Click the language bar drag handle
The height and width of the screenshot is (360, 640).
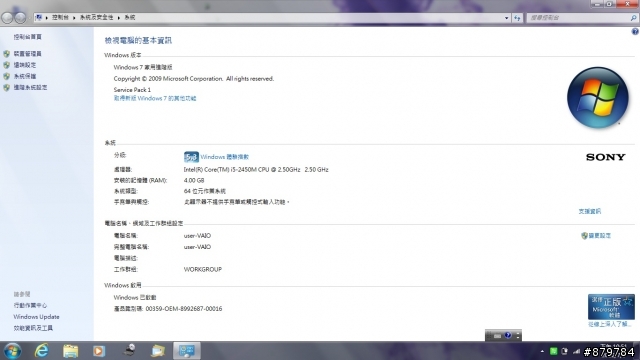pyautogui.click(x=488, y=336)
